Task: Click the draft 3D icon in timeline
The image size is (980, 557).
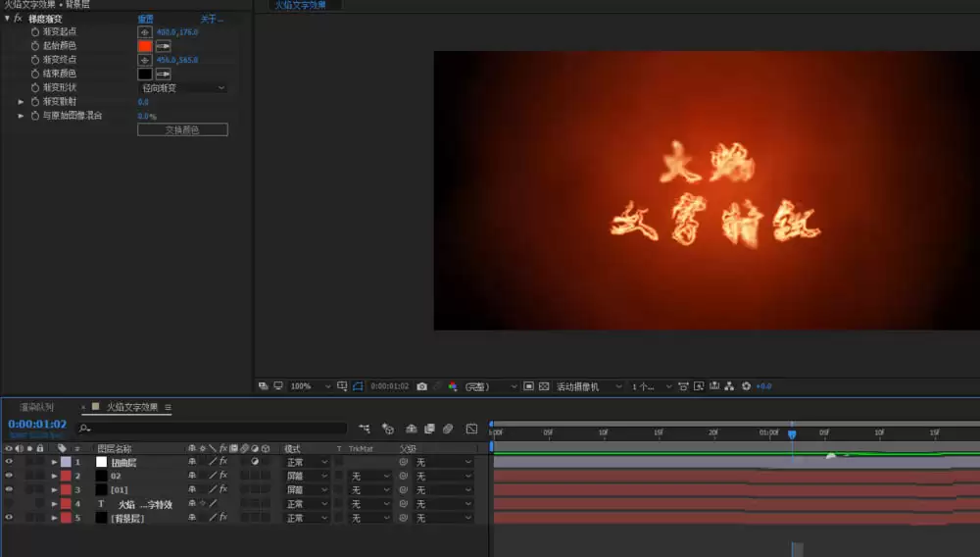Action: [387, 429]
